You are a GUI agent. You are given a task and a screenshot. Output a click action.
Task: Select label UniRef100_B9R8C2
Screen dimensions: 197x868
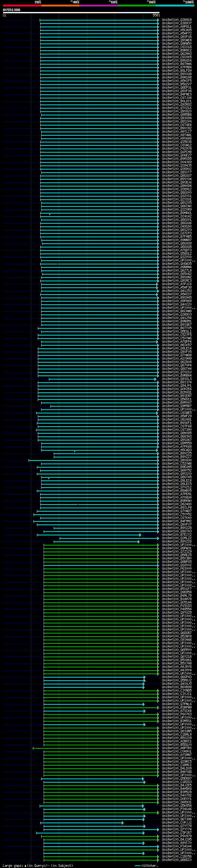tap(177, 50)
